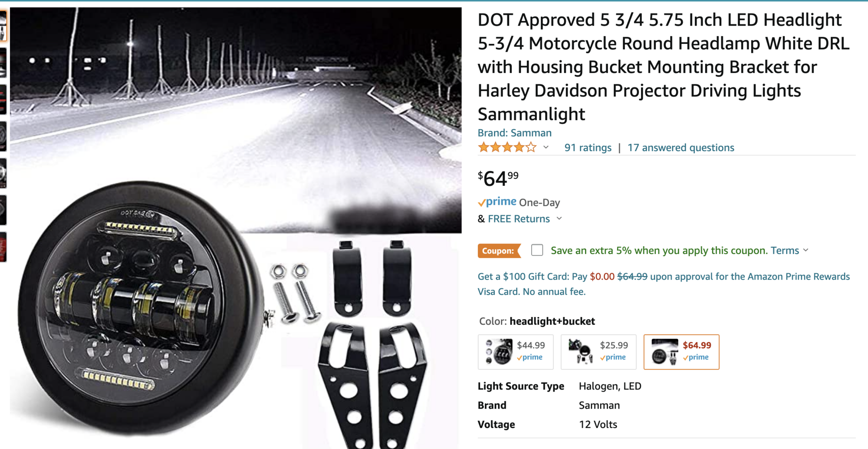The image size is (868, 449).
Task: Visit the Brand: Samman page
Action: 514,133
